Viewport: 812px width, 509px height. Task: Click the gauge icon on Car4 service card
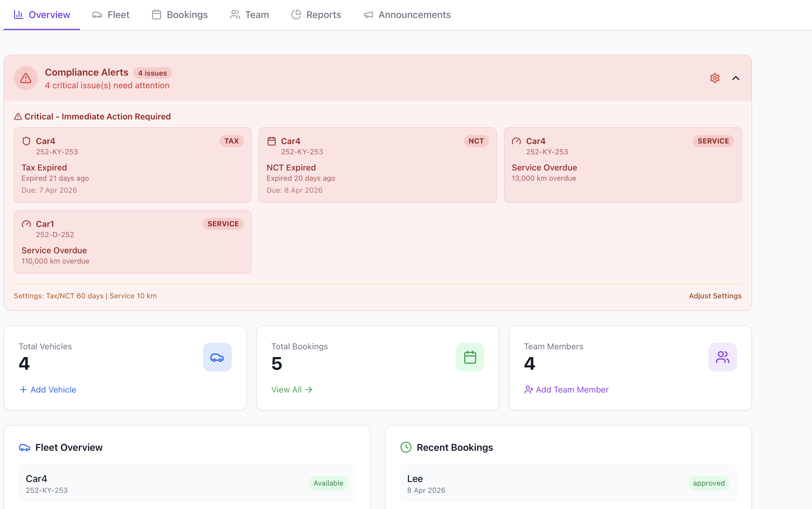pos(516,141)
